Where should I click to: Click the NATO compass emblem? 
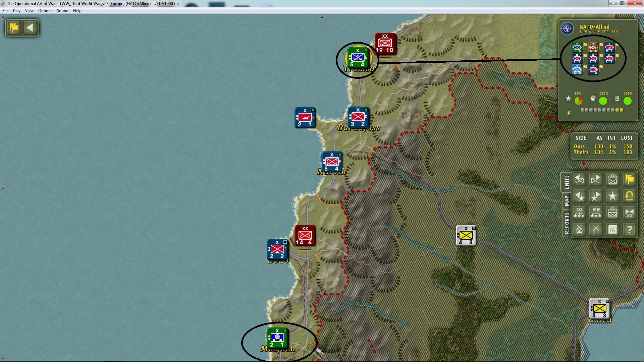click(x=567, y=28)
